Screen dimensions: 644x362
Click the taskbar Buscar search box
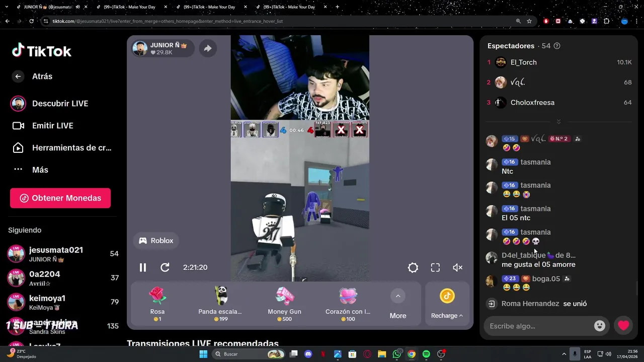250,354
